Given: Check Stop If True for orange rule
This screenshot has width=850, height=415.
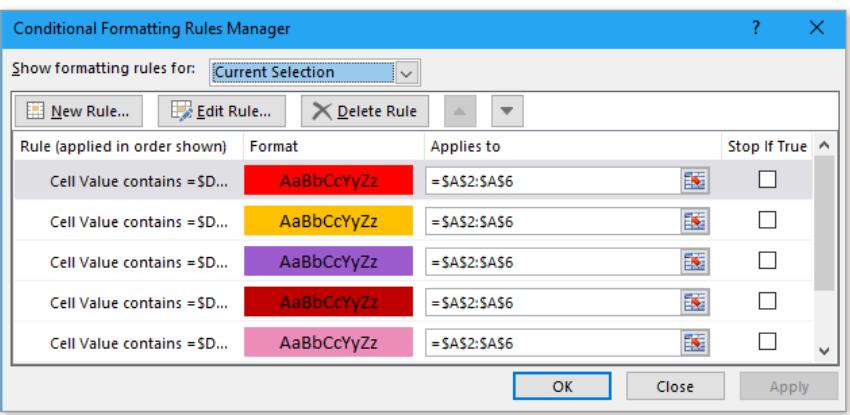Looking at the screenshot, I should [x=768, y=219].
